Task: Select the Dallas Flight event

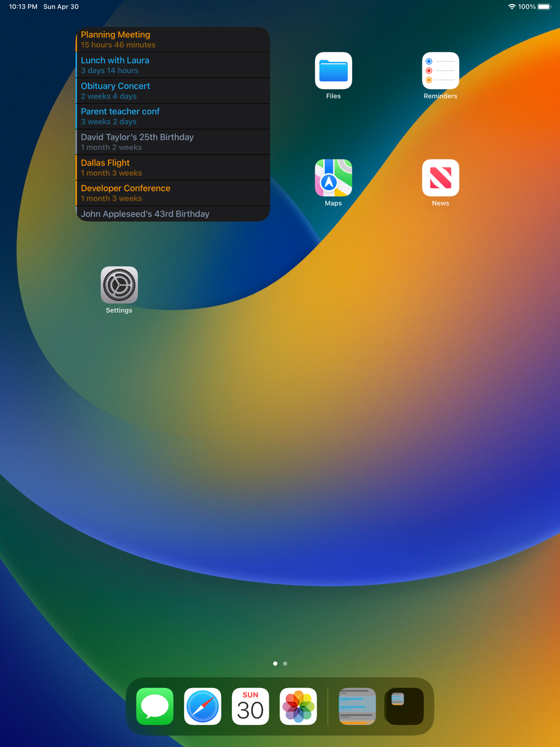Action: click(x=173, y=167)
